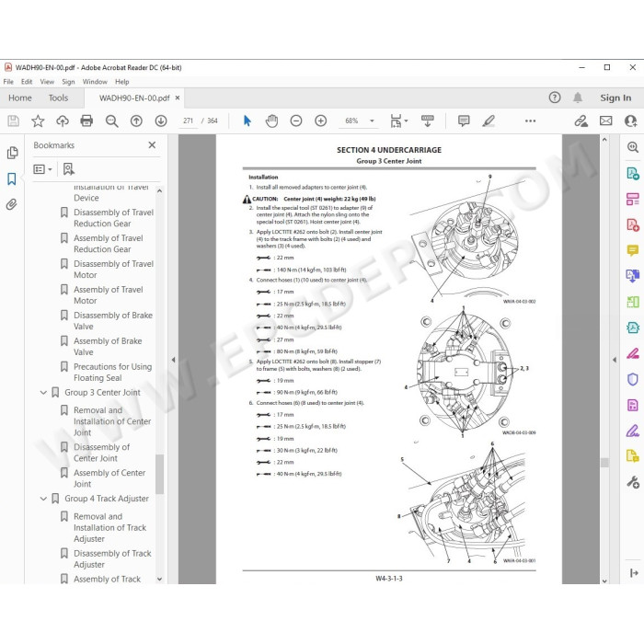
Task: Go to next page arrow icon
Action: (161, 121)
